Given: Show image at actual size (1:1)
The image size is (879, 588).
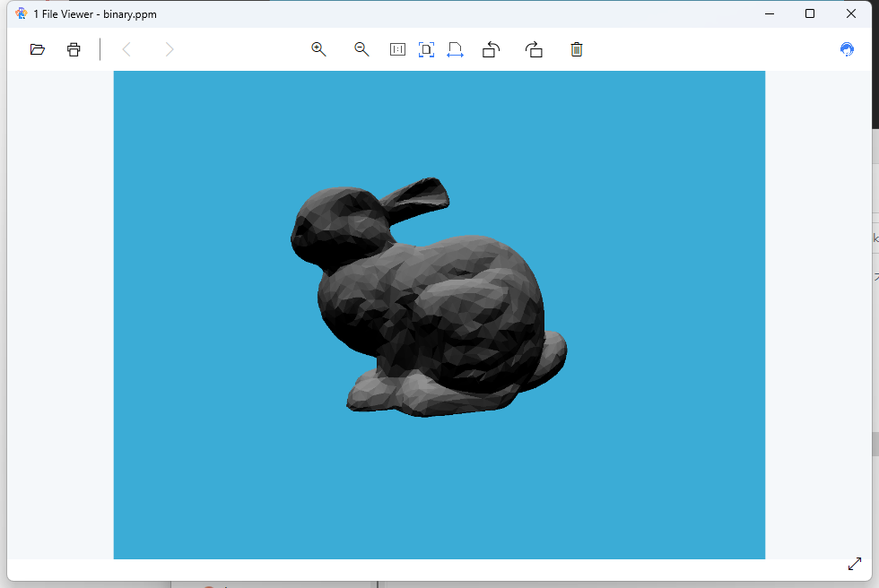Looking at the screenshot, I should (397, 49).
